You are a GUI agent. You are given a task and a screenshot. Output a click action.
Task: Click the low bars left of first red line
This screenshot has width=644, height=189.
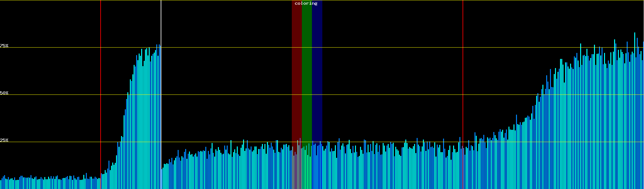point(50,183)
